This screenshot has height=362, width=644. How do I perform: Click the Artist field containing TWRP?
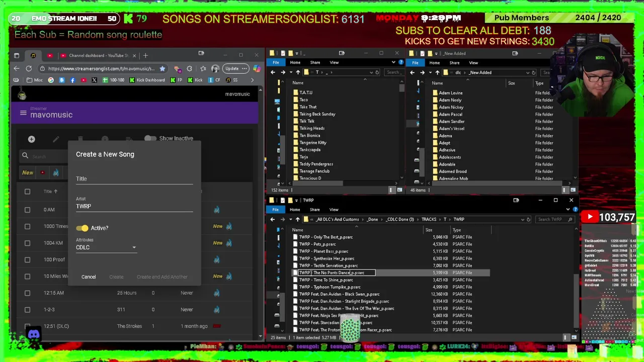[134, 206]
